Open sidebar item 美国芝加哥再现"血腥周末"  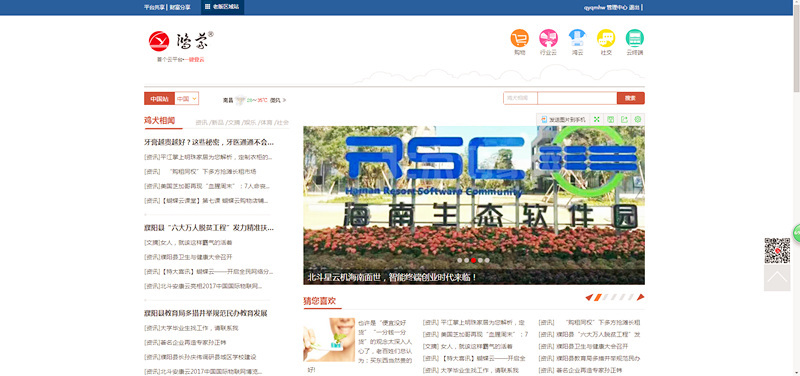pos(207,186)
